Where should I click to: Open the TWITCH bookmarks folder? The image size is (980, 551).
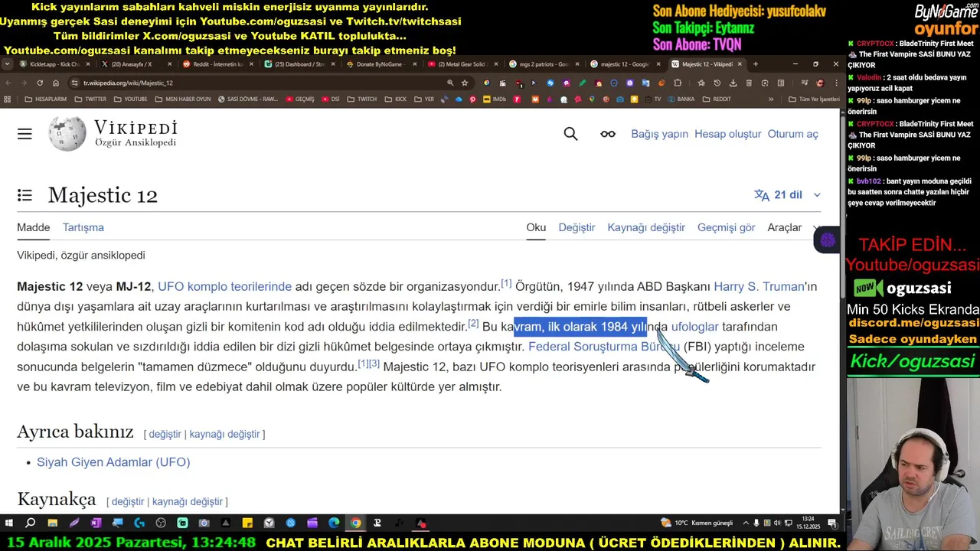pyautogui.click(x=362, y=99)
